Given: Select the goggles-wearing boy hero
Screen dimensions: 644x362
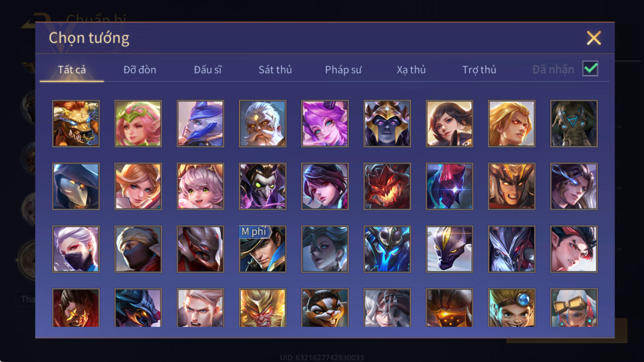Looking at the screenshot, I should click(512, 308).
